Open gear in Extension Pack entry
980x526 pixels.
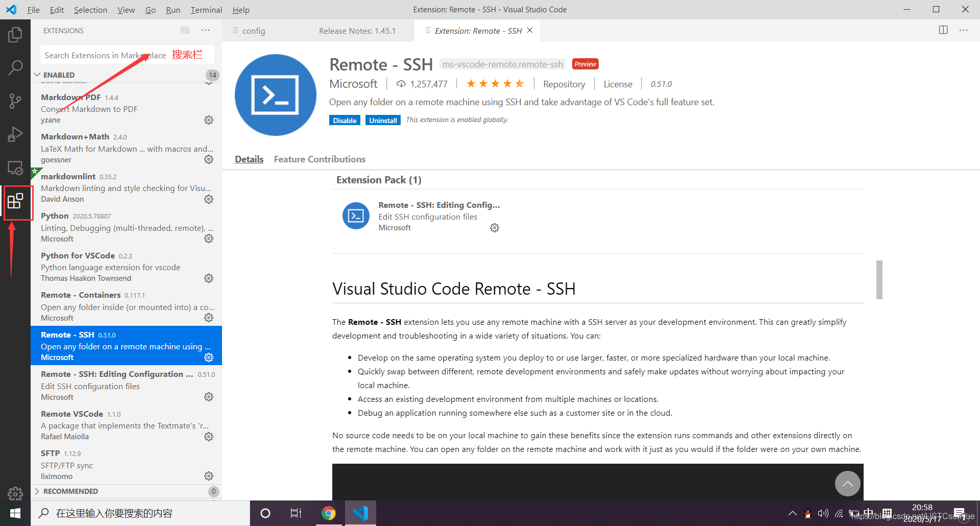pos(495,228)
